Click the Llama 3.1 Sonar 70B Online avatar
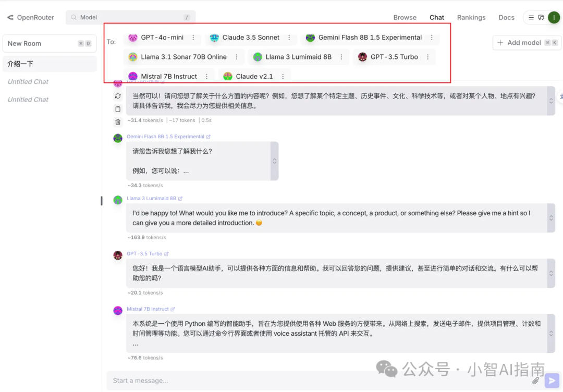This screenshot has width=563, height=392. 133,57
